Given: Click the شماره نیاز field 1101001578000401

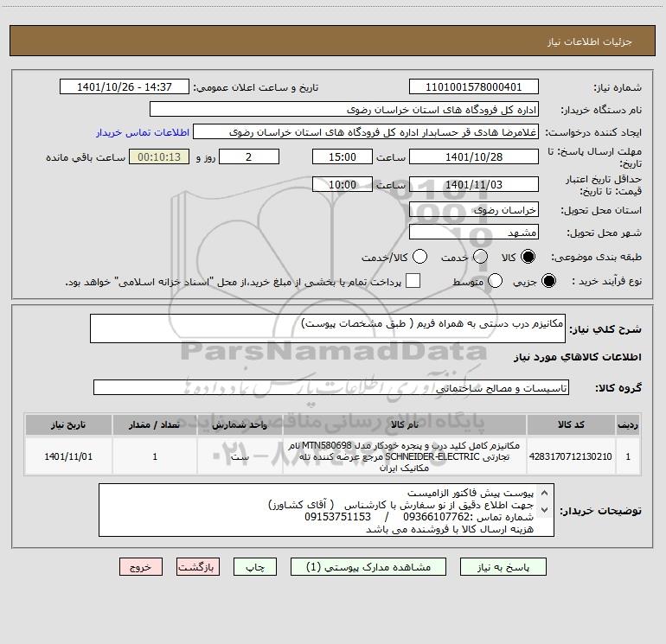Looking at the screenshot, I should (x=474, y=87).
